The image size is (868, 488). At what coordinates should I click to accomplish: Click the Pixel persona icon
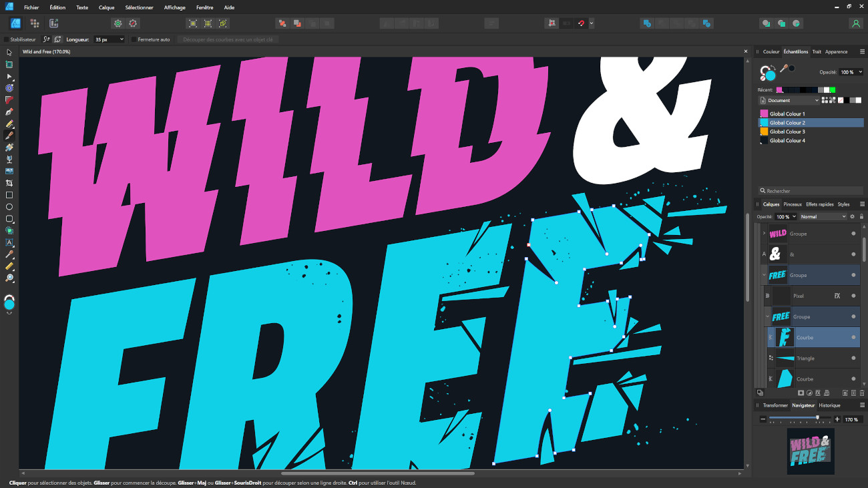click(x=35, y=23)
